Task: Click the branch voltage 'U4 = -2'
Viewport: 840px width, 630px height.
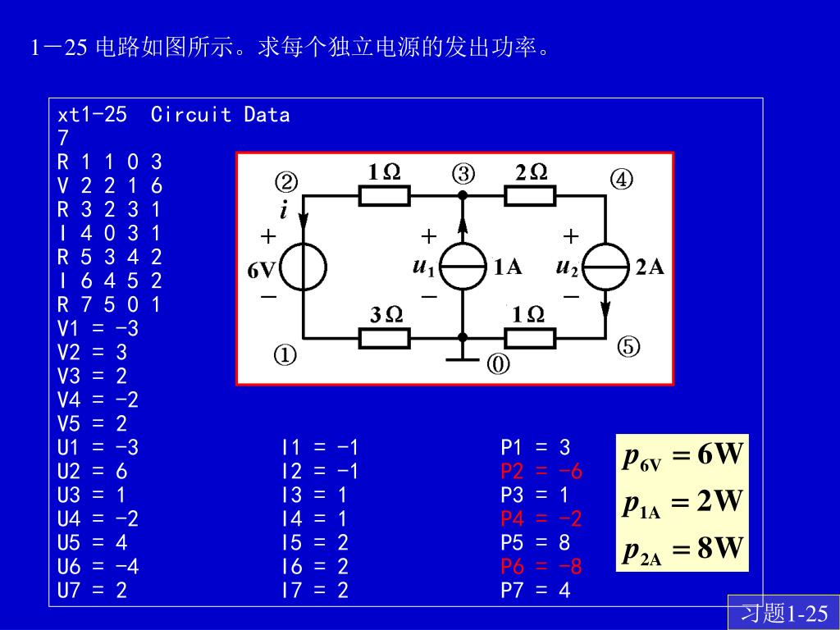Action: (98, 518)
